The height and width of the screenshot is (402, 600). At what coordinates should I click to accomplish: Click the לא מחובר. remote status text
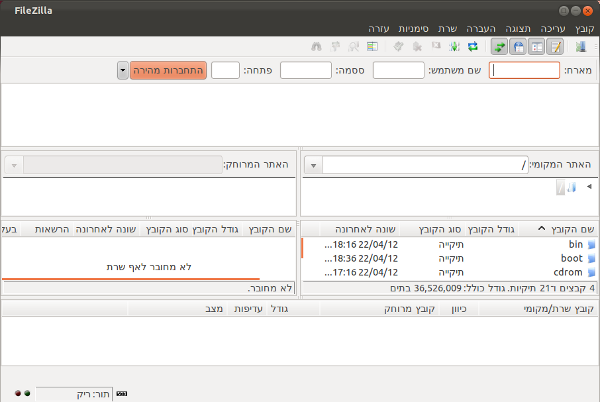[270, 288]
